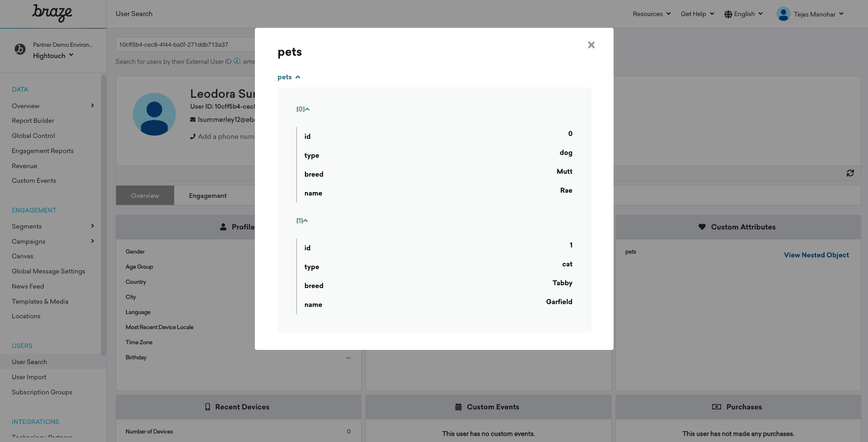The height and width of the screenshot is (442, 868).
Task: Click the View Nested Object link
Action: (x=816, y=255)
